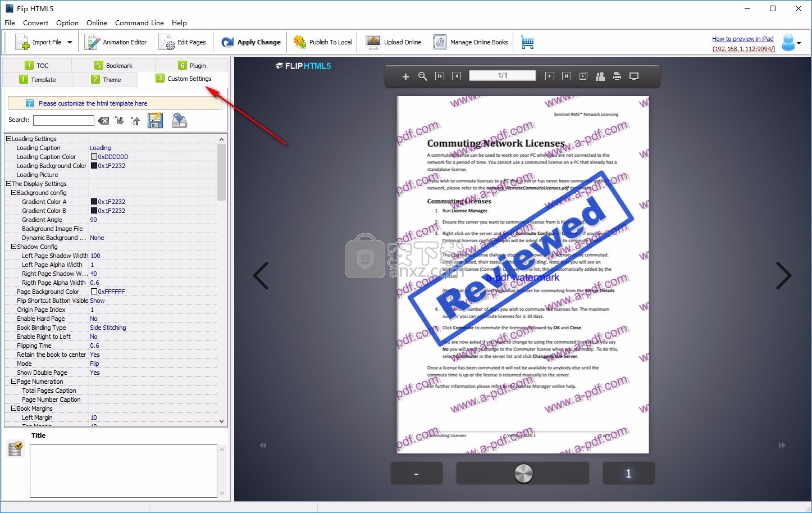812x513 pixels.
Task: Collapse the Background config group
Action: pyautogui.click(x=13, y=193)
